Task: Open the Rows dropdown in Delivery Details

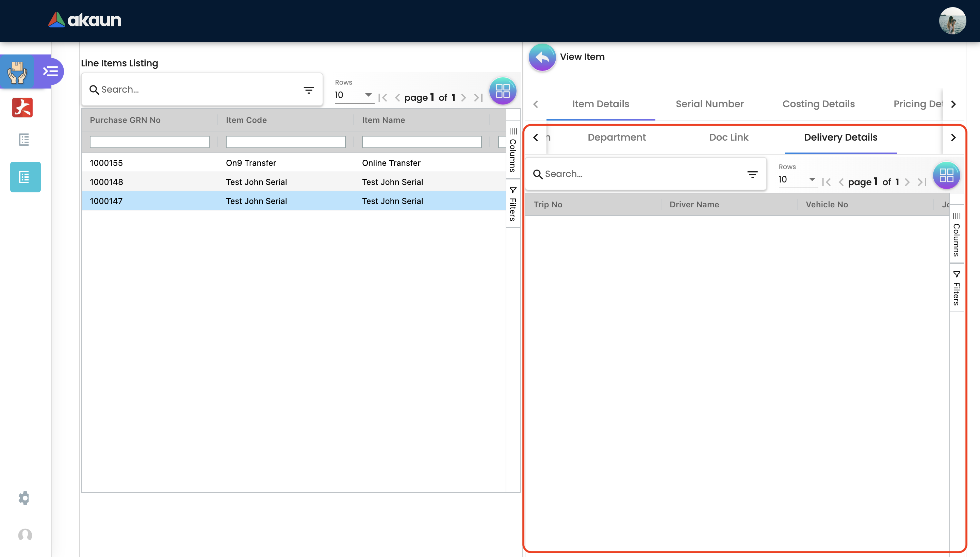Action: 797,179
